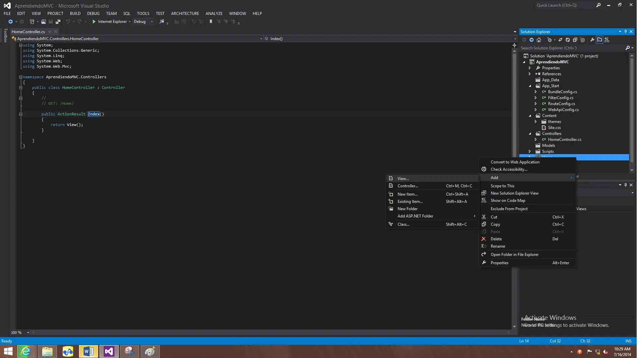Click Open Folder in File Explorer
The image size is (644, 358).
coord(527,255)
